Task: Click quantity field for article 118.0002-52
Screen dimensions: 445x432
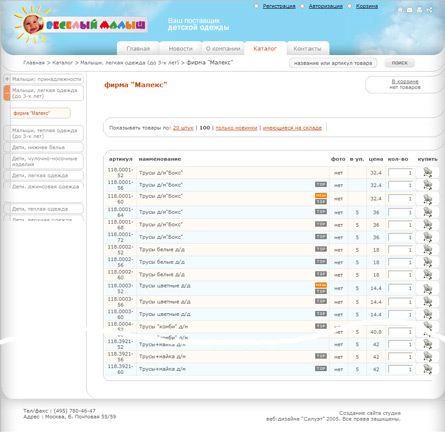Action: (x=401, y=250)
